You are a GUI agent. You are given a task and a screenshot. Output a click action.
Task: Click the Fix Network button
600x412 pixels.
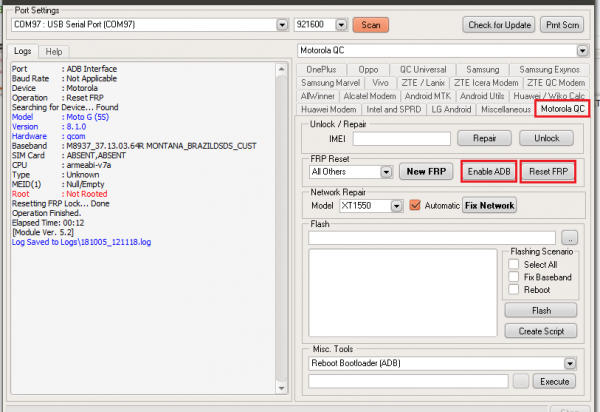click(489, 205)
